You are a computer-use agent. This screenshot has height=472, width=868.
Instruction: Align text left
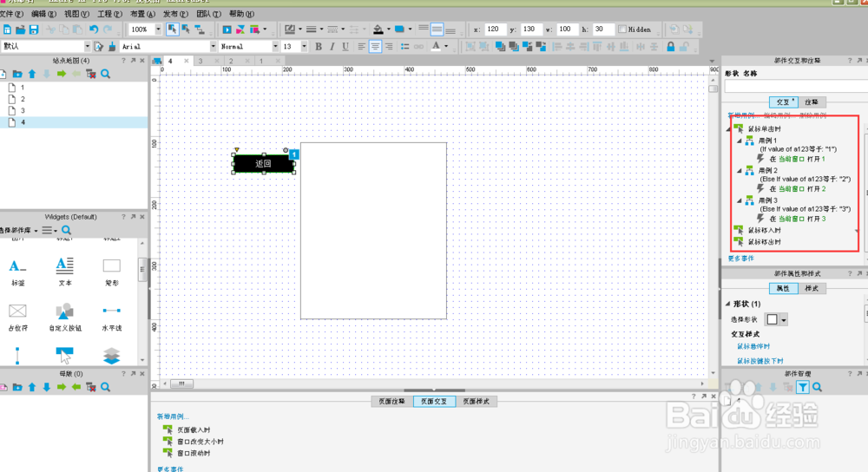click(361, 47)
